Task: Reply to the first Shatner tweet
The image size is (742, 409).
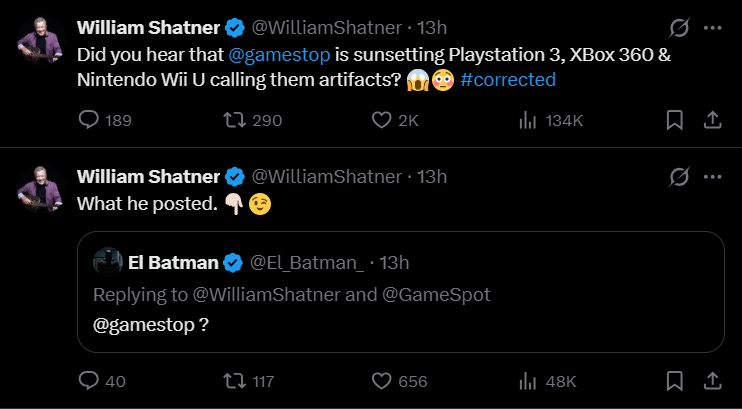Action: [89, 120]
